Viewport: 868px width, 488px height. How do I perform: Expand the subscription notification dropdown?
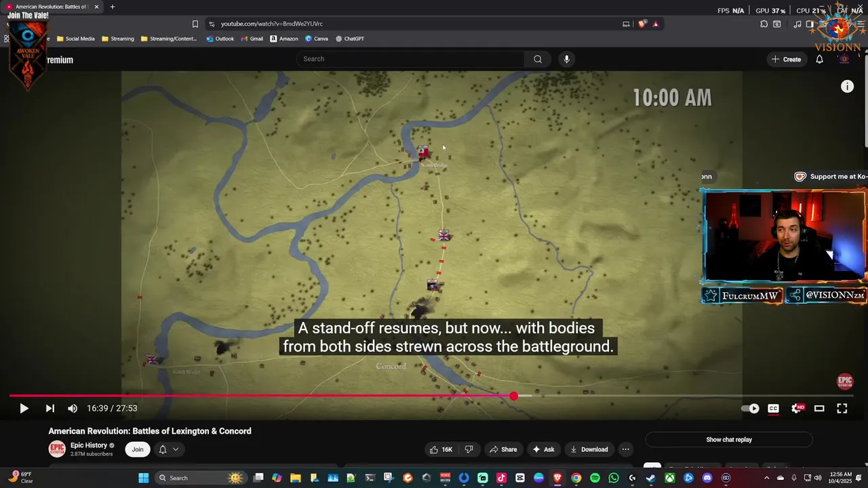coord(169,449)
